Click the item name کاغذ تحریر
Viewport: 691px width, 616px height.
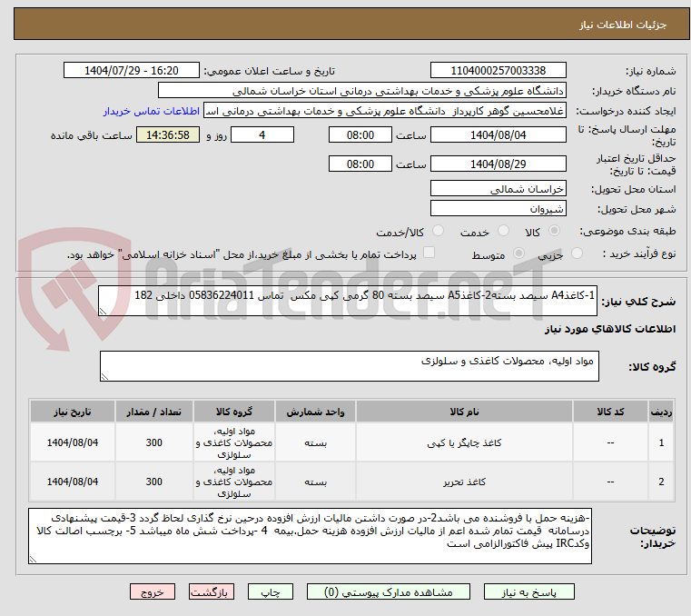point(465,482)
